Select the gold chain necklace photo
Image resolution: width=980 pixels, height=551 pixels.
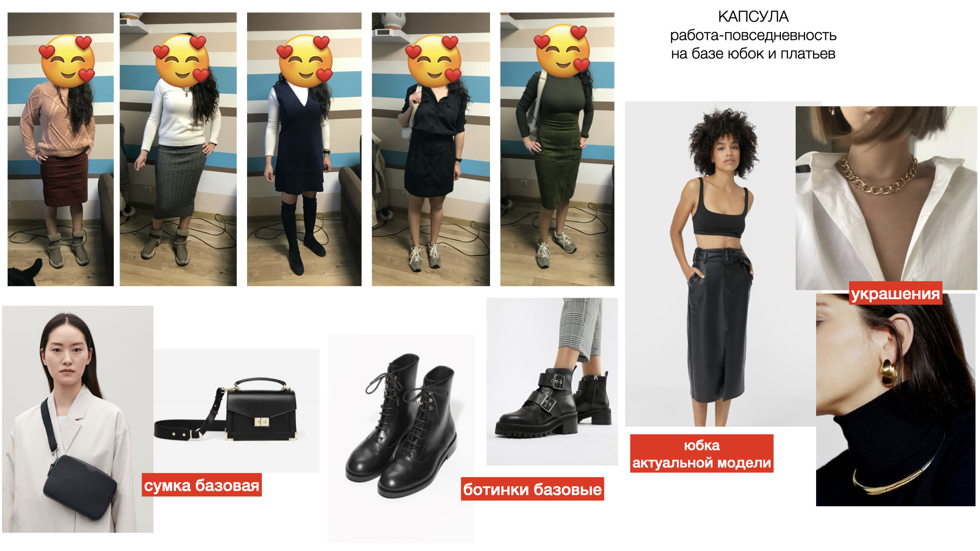pos(886,198)
